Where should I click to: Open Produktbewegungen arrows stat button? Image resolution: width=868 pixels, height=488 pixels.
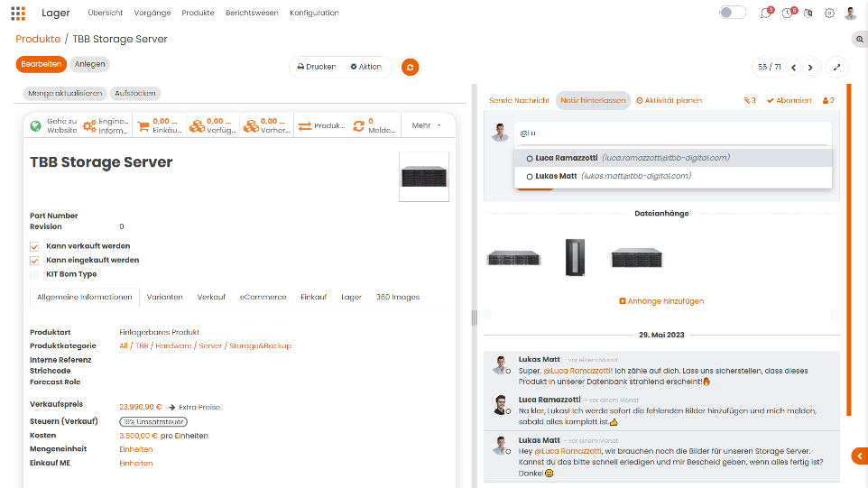click(x=320, y=125)
